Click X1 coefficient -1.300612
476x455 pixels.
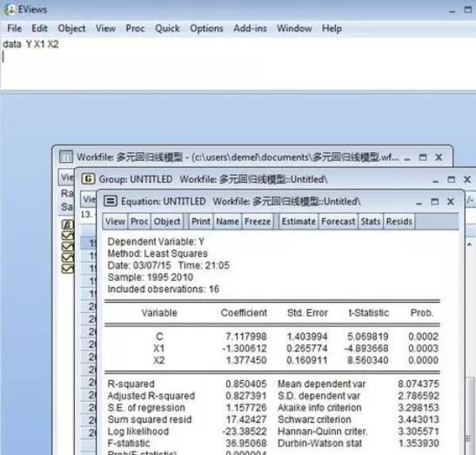tap(245, 349)
